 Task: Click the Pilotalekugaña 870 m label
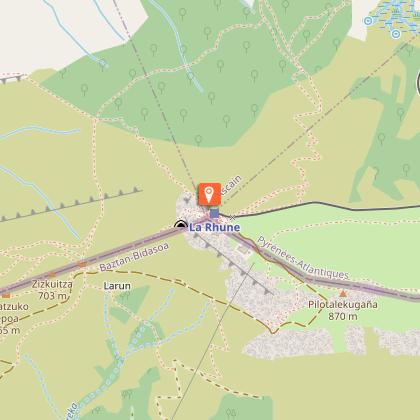pos(343,310)
